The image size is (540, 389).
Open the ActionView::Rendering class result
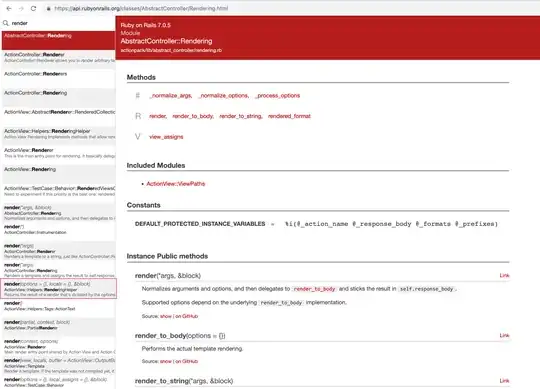point(59,173)
